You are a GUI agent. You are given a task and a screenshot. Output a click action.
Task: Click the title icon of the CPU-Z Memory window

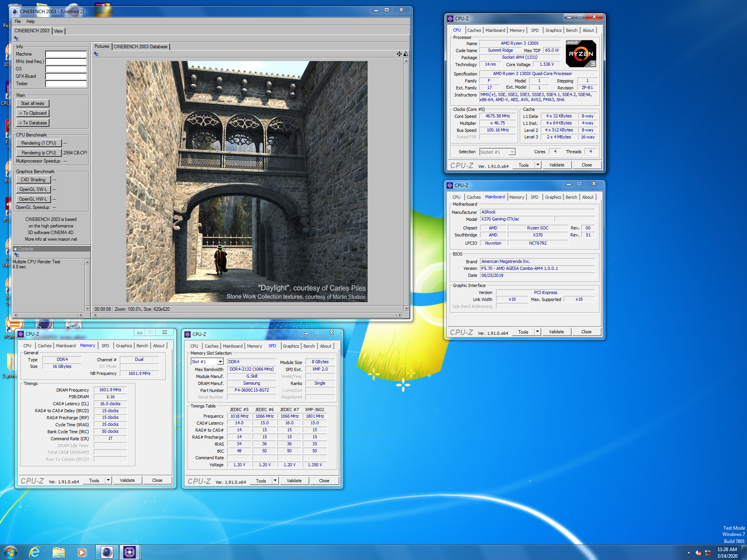point(21,334)
